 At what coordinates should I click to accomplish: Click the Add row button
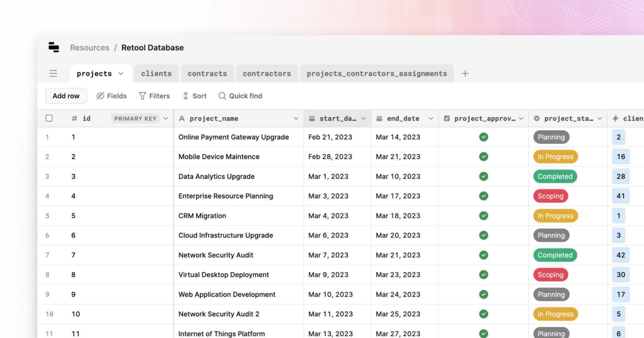tap(66, 96)
